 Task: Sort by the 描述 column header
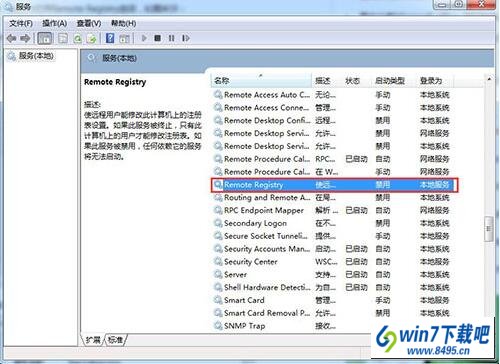coord(327,81)
